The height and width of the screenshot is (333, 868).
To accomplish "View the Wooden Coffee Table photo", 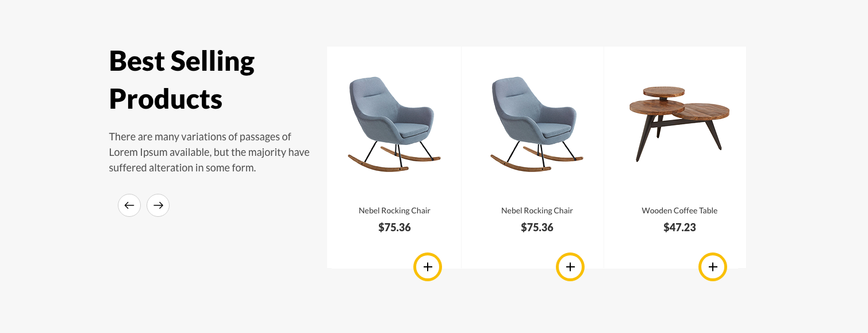I will (x=679, y=124).
